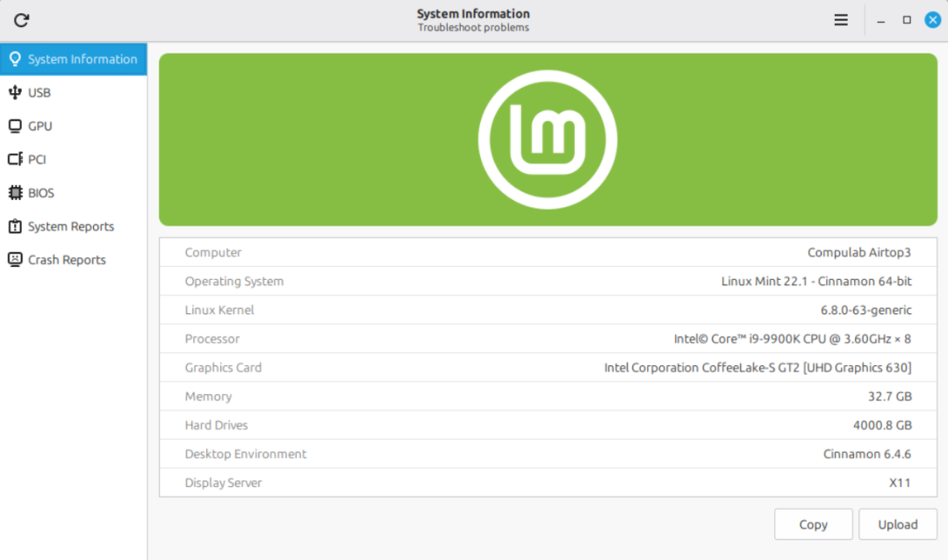Close the System Information window
Screen dimensions: 948x560
(x=933, y=20)
